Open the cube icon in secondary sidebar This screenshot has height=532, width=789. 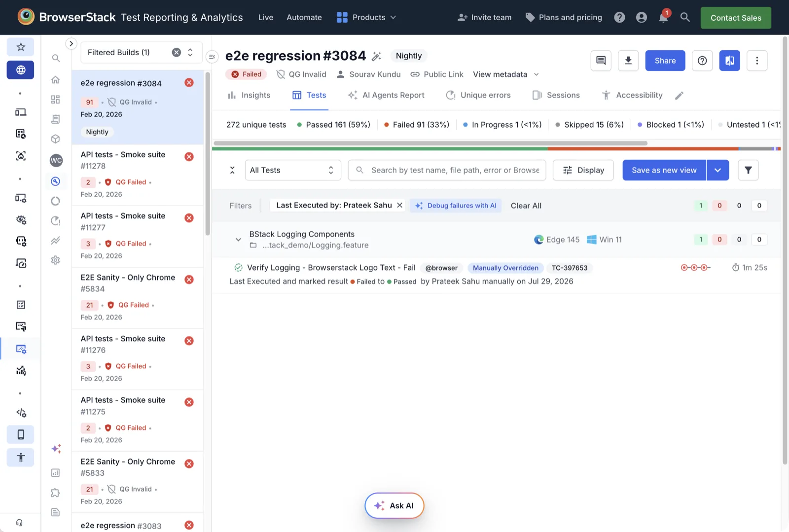[x=56, y=139]
